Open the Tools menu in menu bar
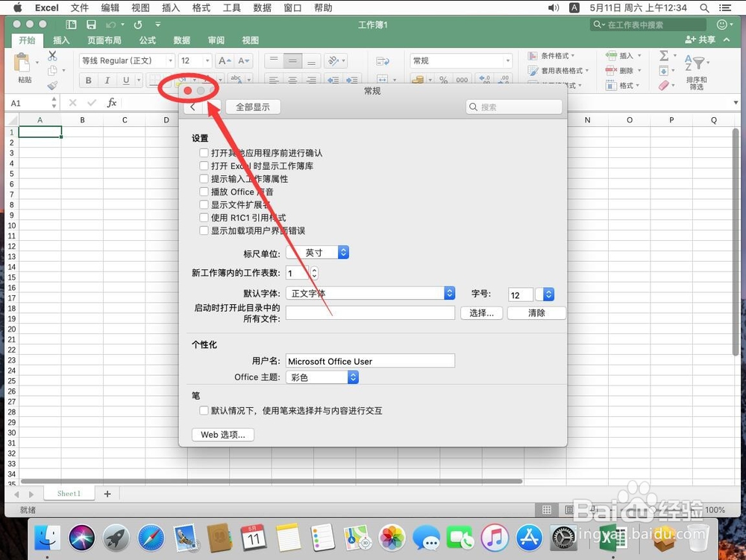 tap(232, 8)
